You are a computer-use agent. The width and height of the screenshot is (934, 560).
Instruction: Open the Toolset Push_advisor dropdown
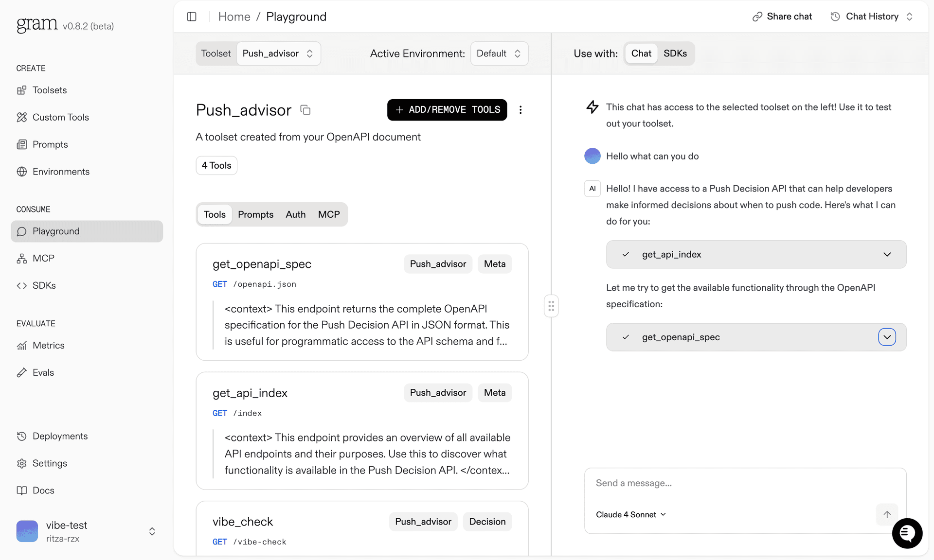[x=278, y=53]
